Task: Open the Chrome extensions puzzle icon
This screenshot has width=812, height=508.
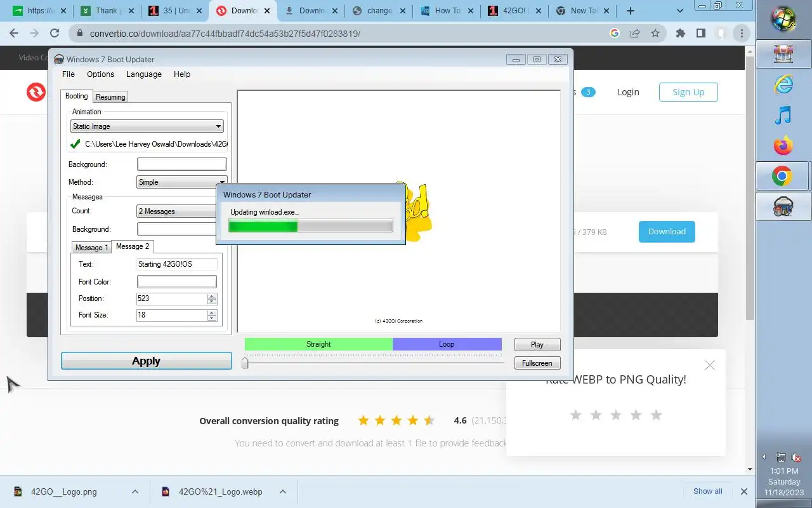Action: [x=681, y=34]
